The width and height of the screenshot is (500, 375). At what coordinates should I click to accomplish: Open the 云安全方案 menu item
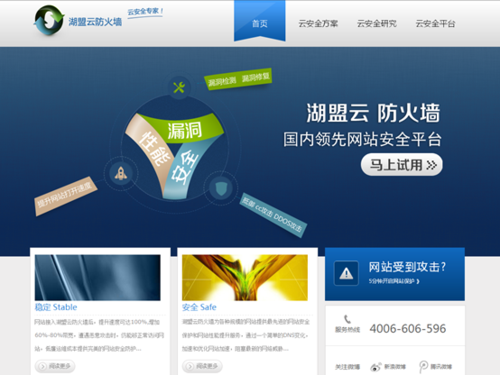pos(318,23)
